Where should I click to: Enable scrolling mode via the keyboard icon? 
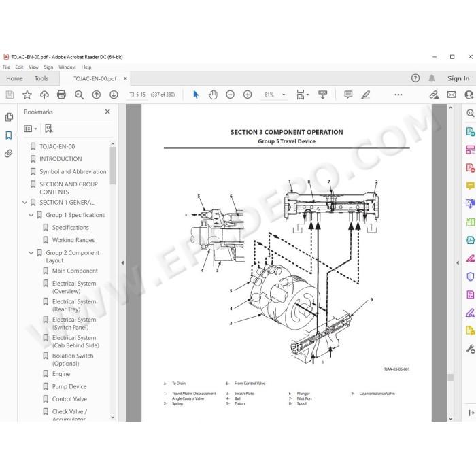pos(323,95)
